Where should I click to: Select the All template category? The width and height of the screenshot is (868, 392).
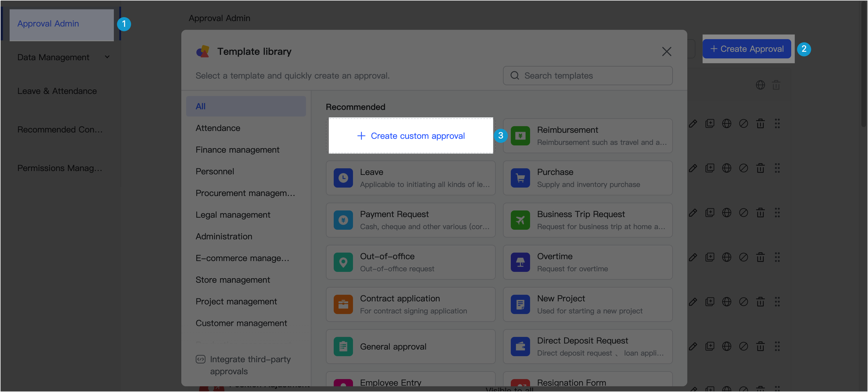pos(246,106)
